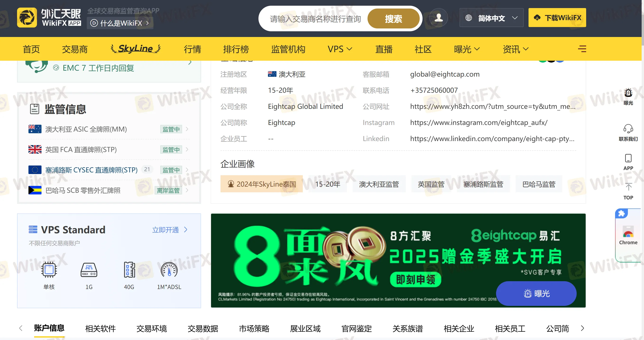Expand the VPS menu dropdown
Screen dimensions: 644x340
(350, 49)
